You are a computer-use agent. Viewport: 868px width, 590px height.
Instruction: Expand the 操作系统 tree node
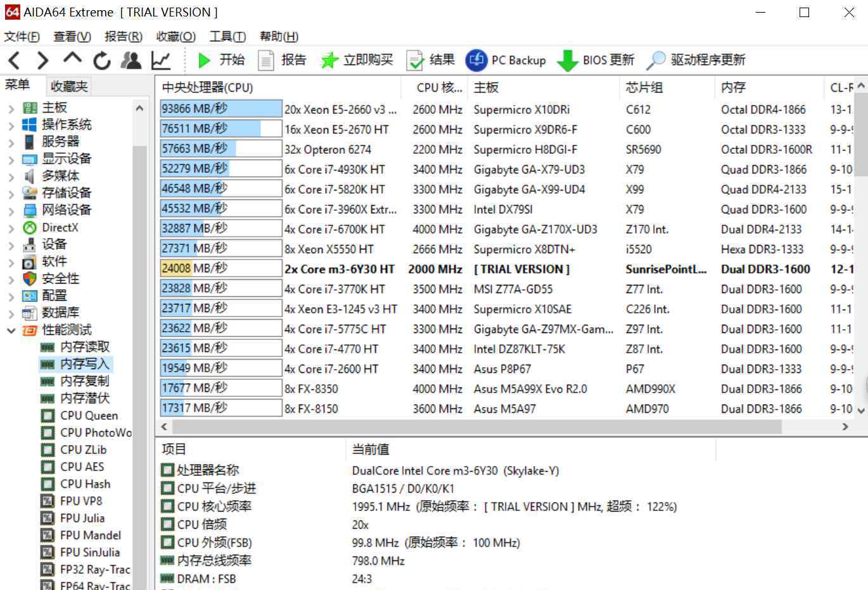[11, 125]
